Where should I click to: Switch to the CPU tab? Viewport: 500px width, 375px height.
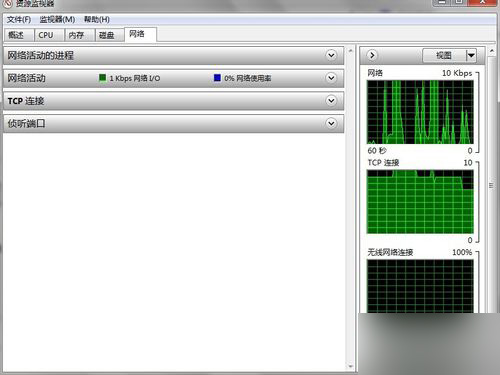(49, 35)
